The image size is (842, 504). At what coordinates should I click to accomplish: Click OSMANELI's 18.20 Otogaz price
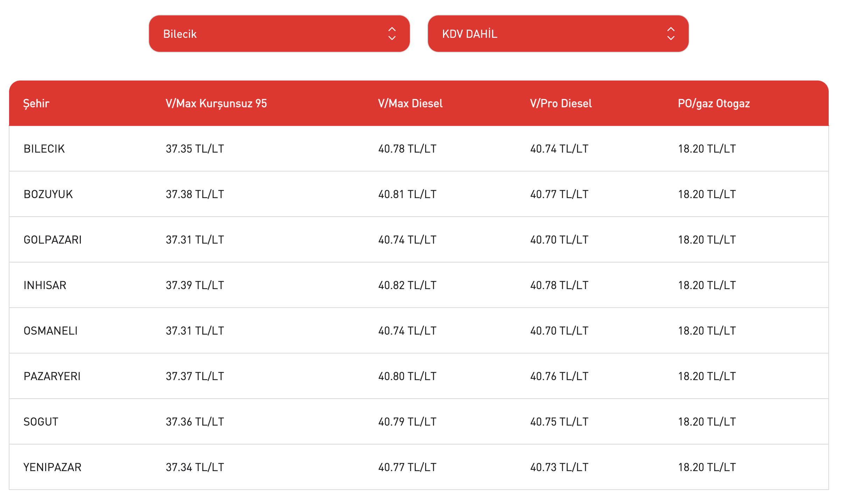pyautogui.click(x=707, y=331)
